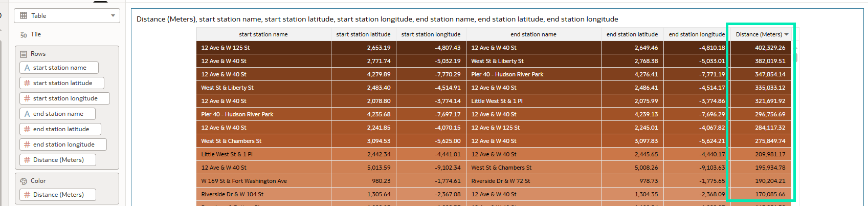
Task: Click the start station name column header
Action: (263, 34)
